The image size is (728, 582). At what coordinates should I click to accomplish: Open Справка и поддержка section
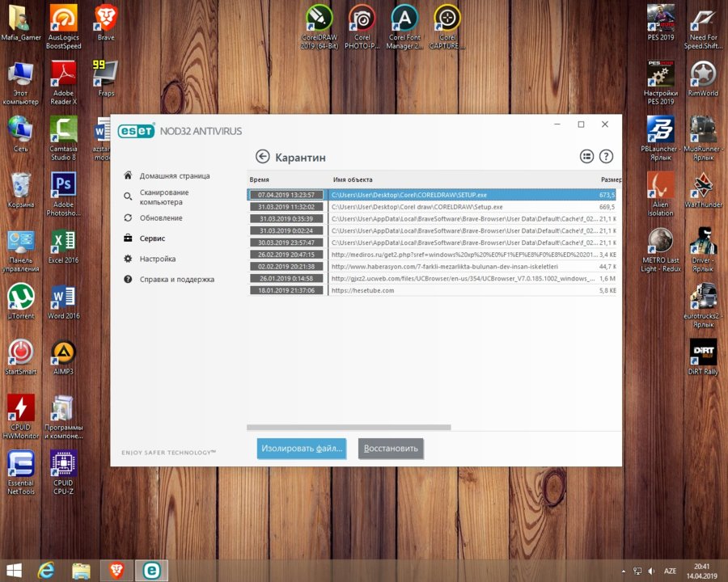pos(176,279)
